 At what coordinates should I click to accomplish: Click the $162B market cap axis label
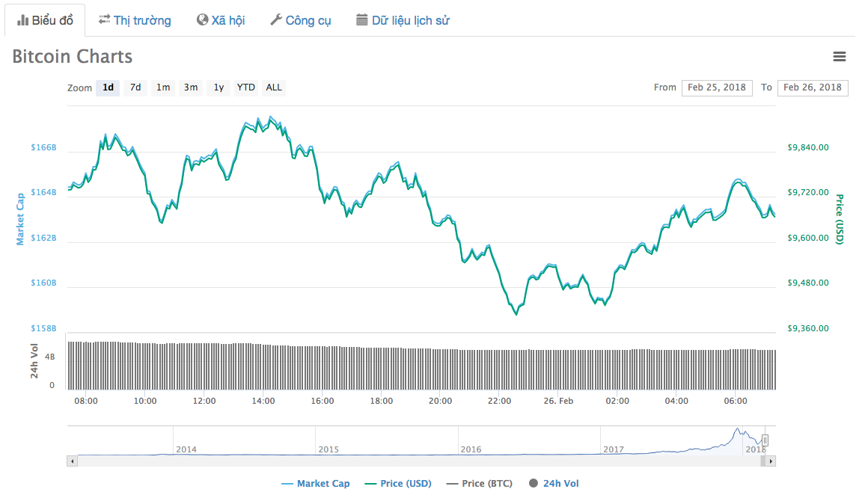pyautogui.click(x=43, y=238)
